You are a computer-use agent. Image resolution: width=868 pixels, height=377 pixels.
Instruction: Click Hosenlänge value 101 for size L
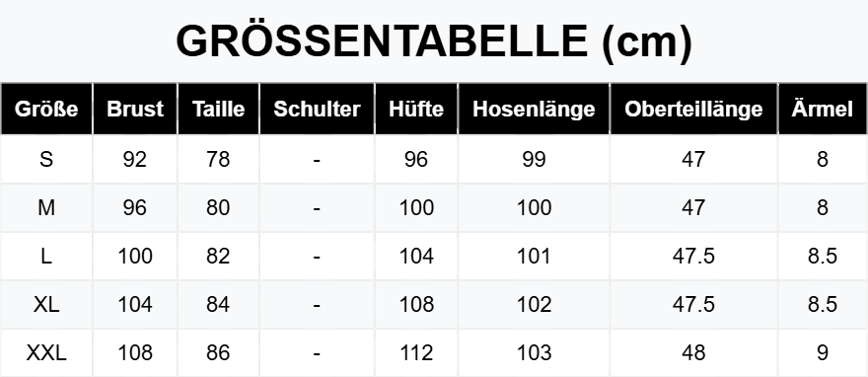pyautogui.click(x=534, y=257)
